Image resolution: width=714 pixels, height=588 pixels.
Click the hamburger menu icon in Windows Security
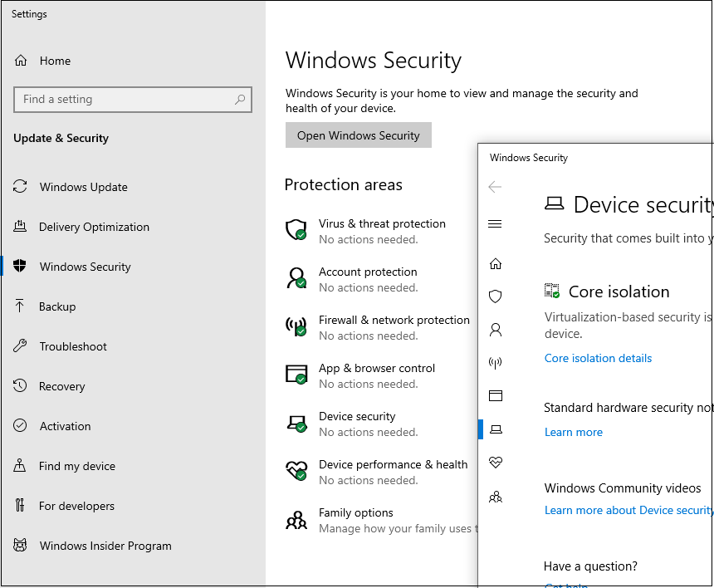point(495,224)
